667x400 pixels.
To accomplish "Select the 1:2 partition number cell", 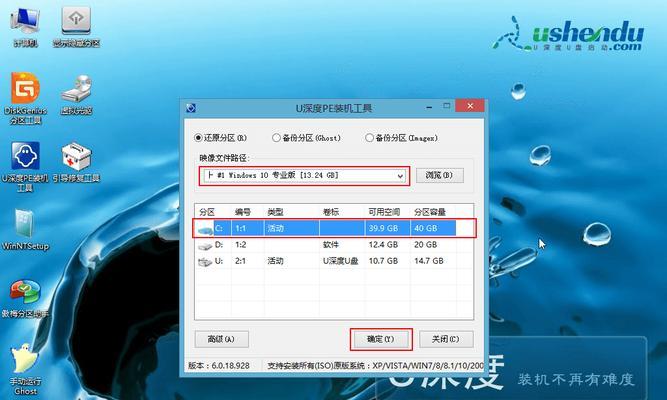I will click(x=241, y=245).
